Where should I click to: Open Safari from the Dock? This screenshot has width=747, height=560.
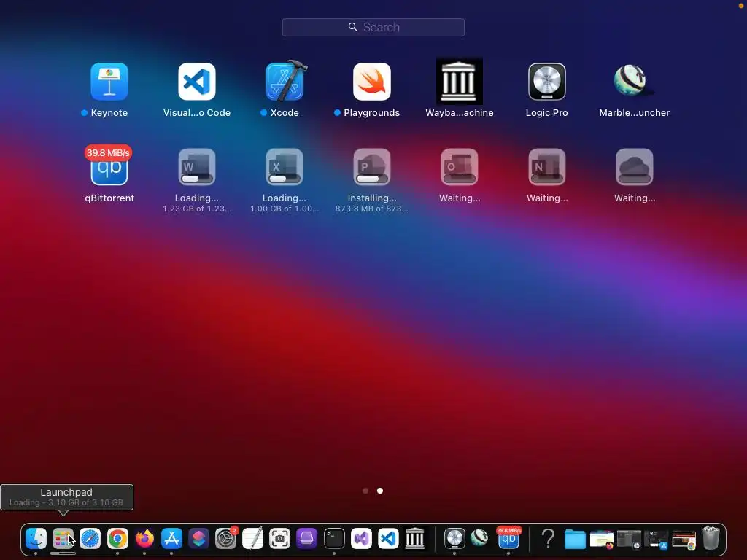tap(90, 539)
